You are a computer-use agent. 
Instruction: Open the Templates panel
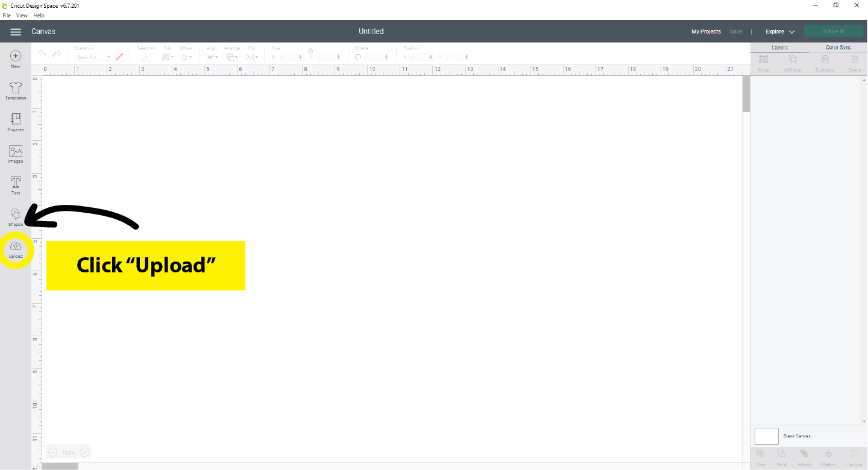click(16, 90)
